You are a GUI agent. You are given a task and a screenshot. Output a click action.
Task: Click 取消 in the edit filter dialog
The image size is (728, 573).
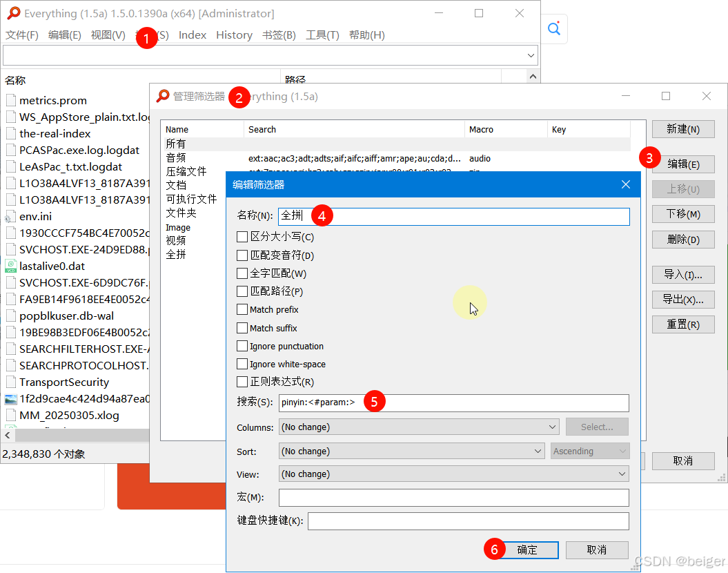click(597, 550)
